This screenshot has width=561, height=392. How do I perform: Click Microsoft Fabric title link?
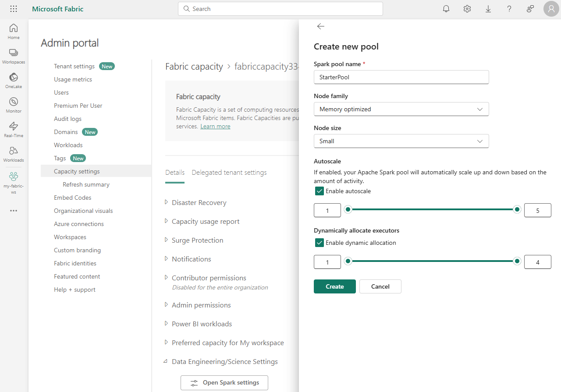pos(58,9)
